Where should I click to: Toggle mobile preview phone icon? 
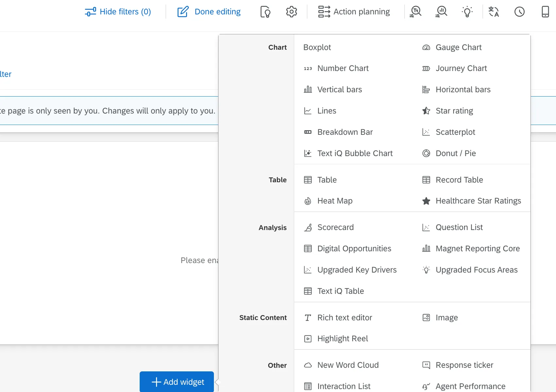pos(545,12)
